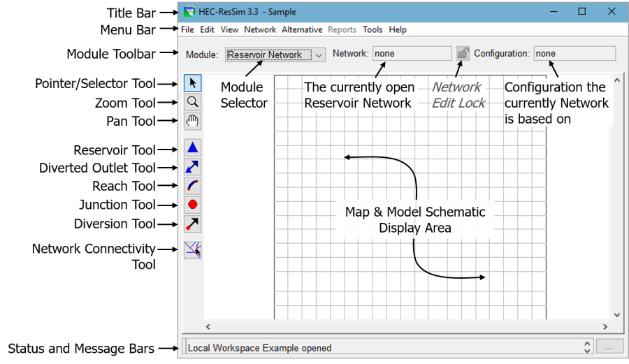
Task: Click the ellipsis button beside status bar
Action: [x=608, y=347]
